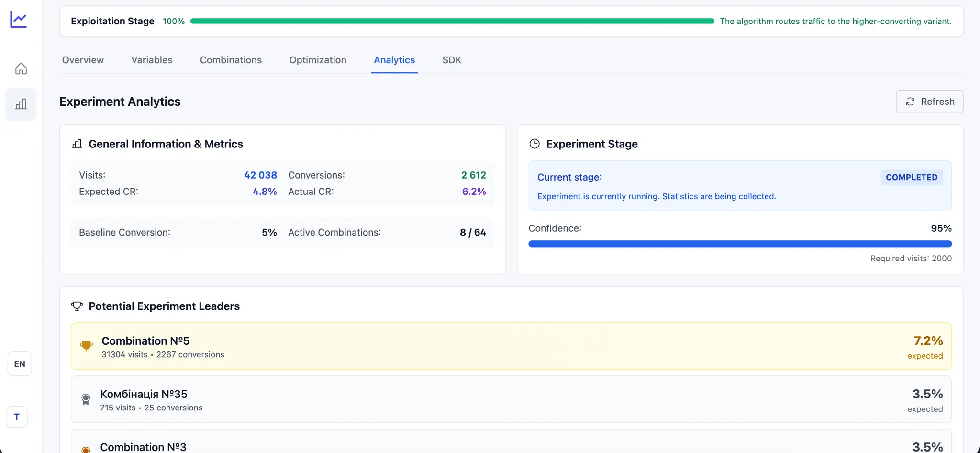
Task: Click the Baseline Conversion value 5%
Action: click(269, 232)
